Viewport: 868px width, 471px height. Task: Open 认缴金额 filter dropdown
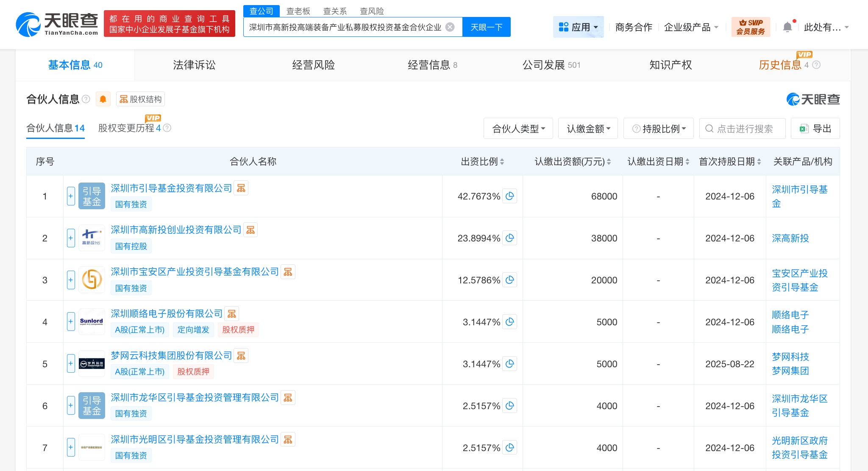[588, 128]
